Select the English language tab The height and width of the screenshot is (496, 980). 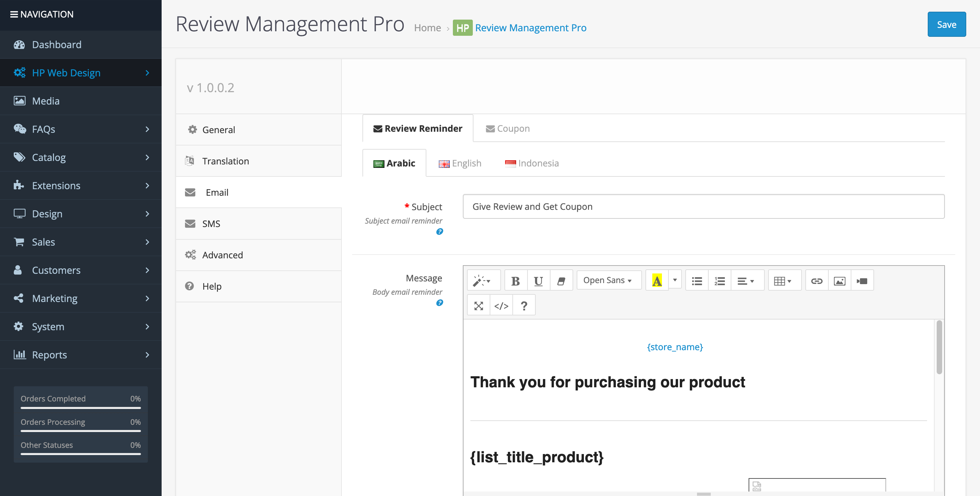(460, 163)
